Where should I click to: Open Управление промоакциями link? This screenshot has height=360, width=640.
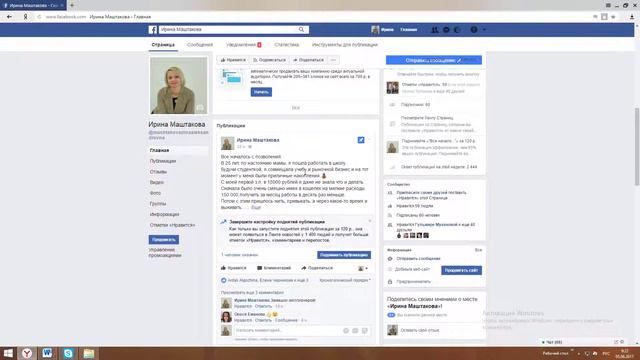tap(165, 252)
